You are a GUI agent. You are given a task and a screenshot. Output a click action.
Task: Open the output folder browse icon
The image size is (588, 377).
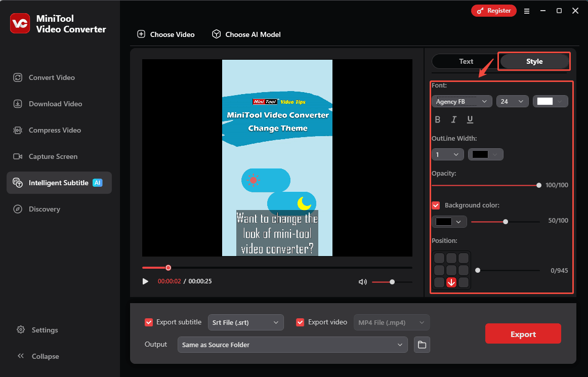pos(422,345)
